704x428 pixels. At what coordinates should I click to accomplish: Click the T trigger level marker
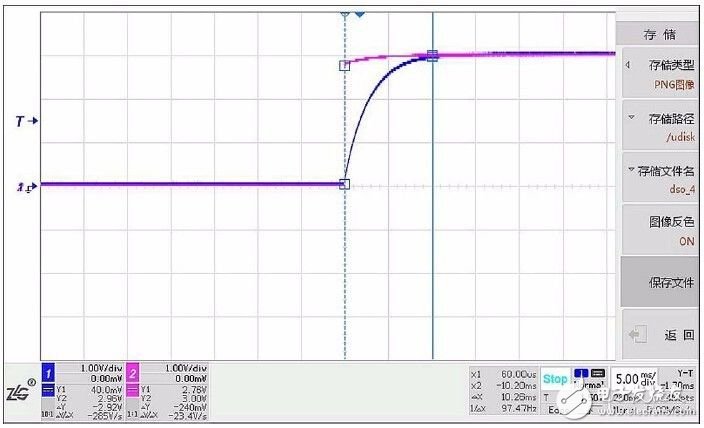coord(26,121)
